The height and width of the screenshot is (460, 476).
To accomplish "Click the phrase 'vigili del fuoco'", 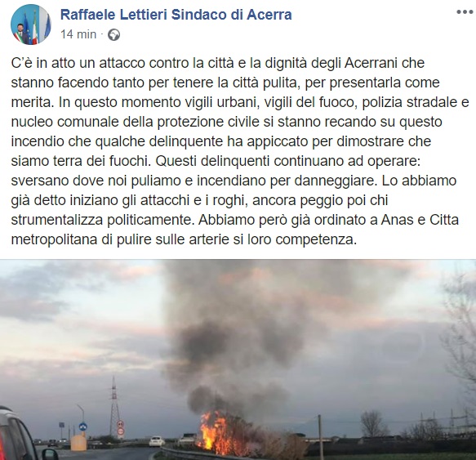I will (x=309, y=102).
